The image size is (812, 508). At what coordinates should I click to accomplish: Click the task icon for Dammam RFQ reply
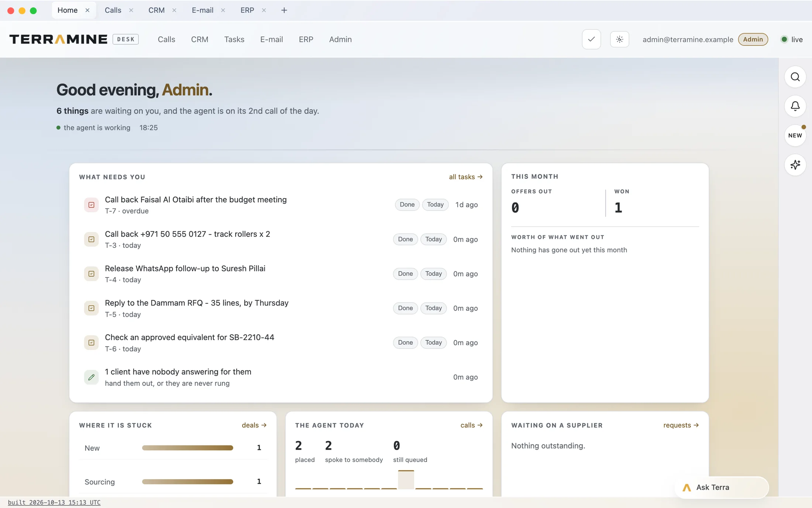tap(91, 308)
